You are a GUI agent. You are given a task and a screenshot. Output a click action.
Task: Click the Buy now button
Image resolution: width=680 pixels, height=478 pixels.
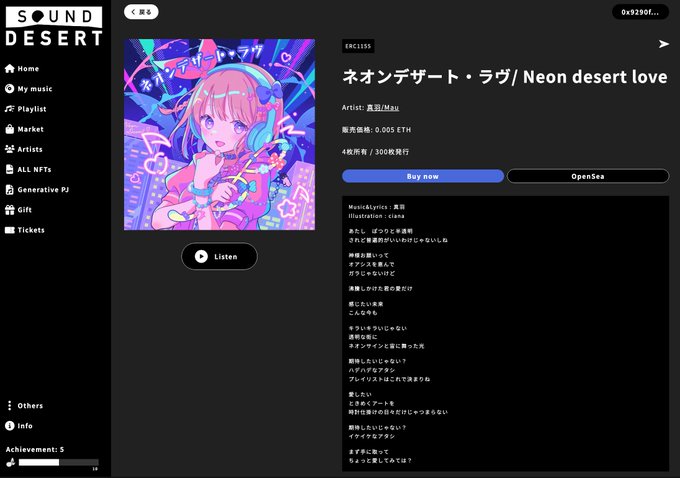pos(423,176)
